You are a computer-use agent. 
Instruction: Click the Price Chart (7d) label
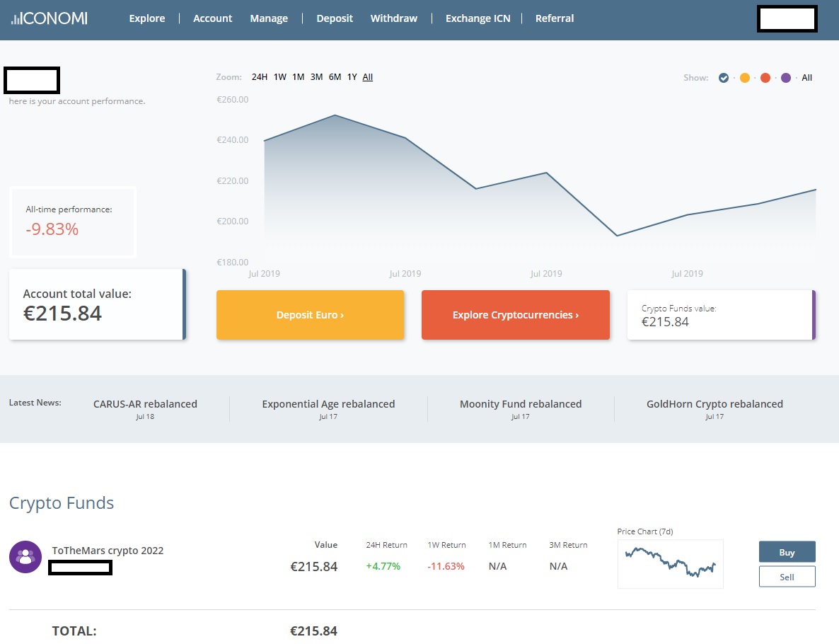[x=644, y=531]
